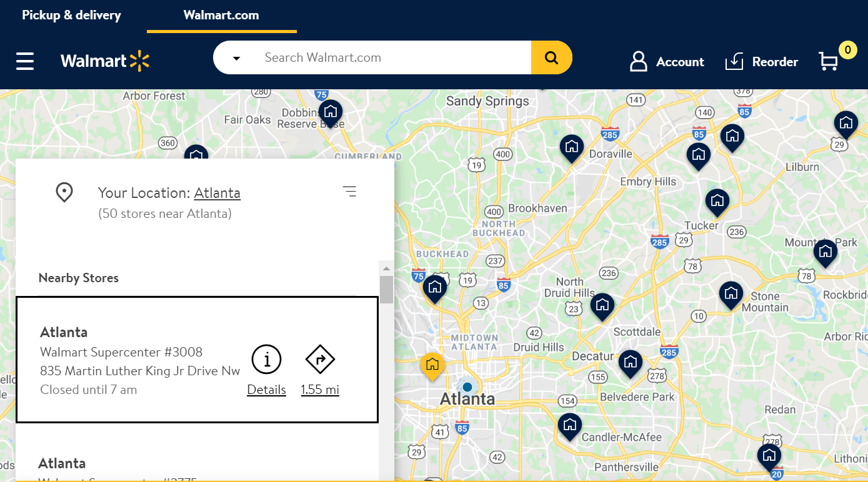This screenshot has height=482, width=868.
Task: Select the store pin above Tucker
Action: pos(717,202)
